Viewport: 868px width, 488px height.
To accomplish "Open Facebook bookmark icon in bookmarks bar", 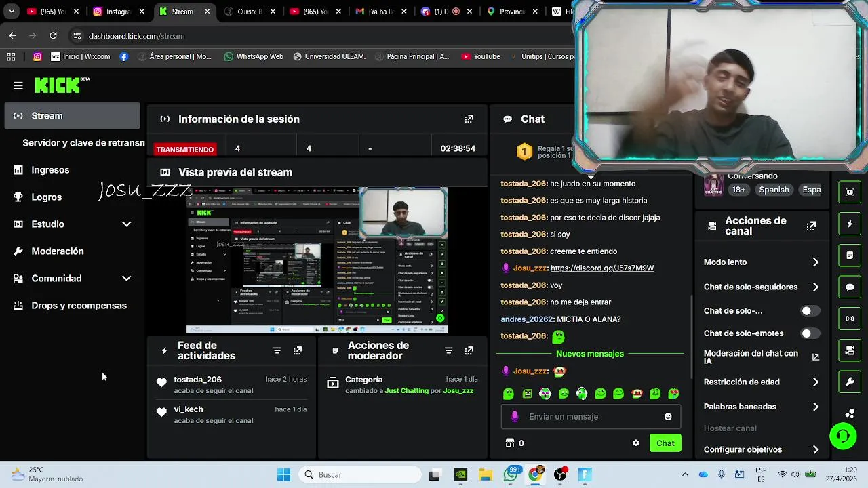I will pos(123,56).
